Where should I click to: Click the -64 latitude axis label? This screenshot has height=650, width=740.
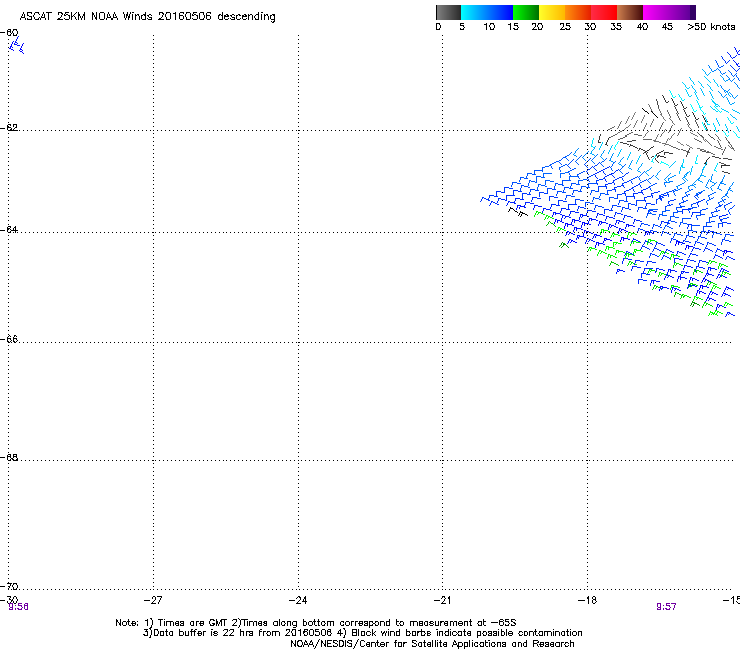9,229
